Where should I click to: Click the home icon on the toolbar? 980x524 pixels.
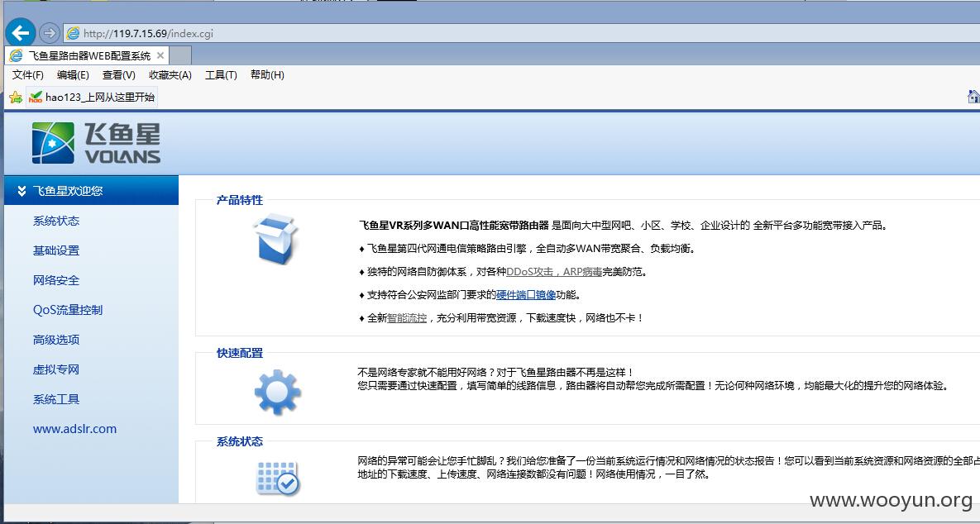click(973, 97)
